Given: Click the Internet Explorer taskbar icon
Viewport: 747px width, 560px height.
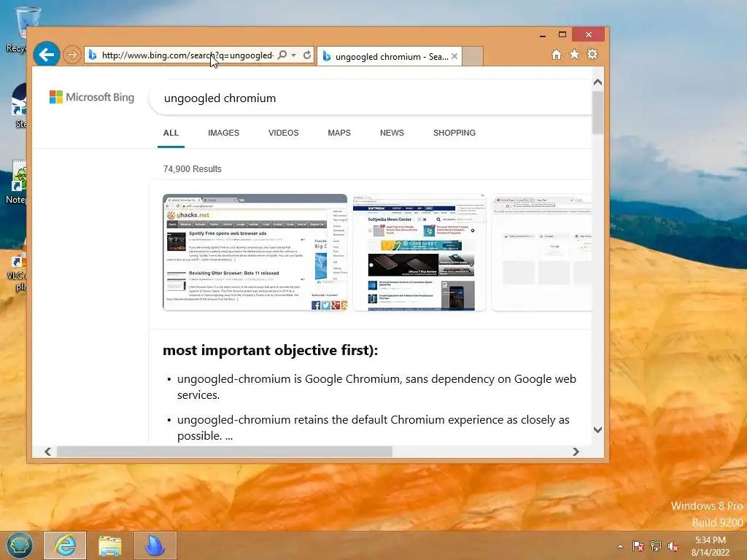Looking at the screenshot, I should [65, 545].
